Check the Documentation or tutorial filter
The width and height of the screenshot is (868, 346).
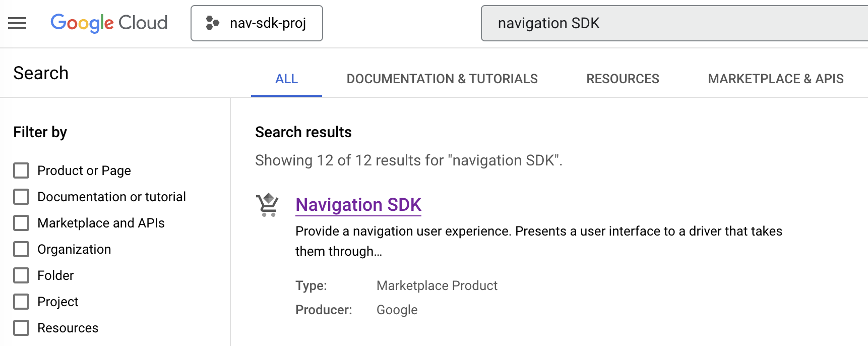[21, 197]
